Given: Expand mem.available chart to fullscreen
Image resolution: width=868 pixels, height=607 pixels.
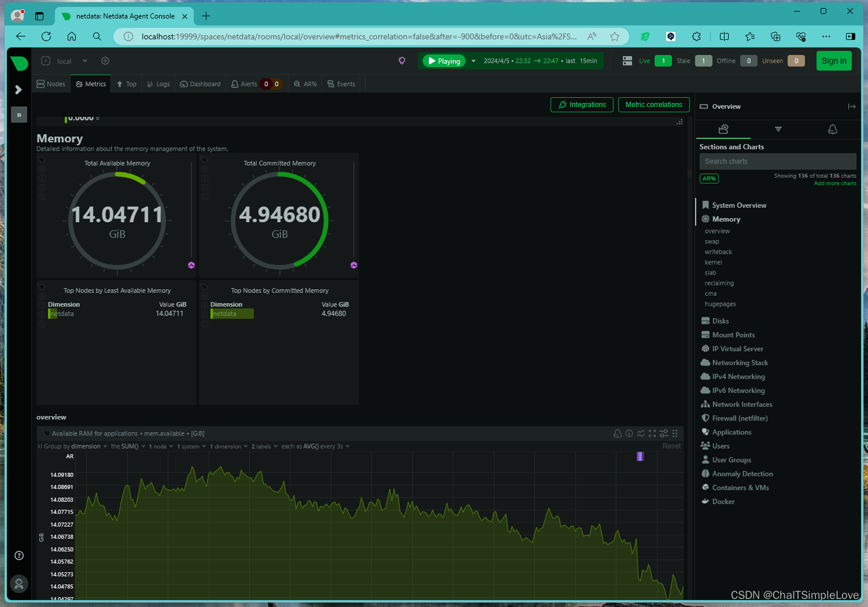Looking at the screenshot, I should (x=652, y=433).
